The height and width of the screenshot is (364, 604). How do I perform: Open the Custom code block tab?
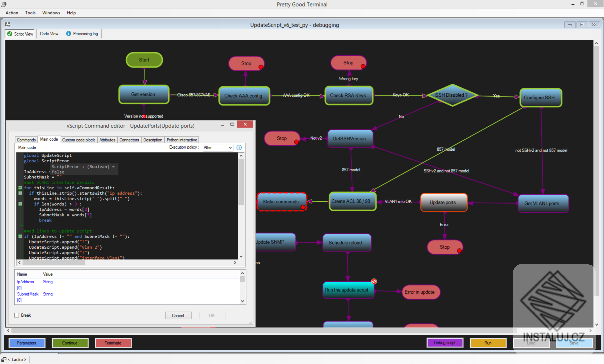[79, 140]
